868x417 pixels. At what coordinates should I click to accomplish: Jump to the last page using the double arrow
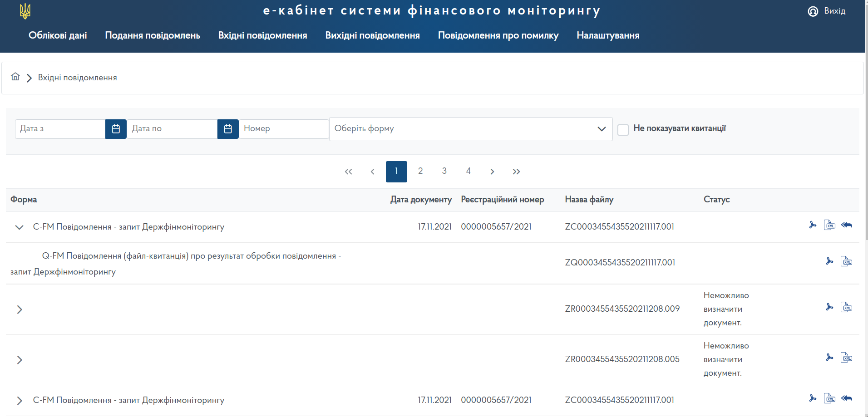click(x=516, y=172)
